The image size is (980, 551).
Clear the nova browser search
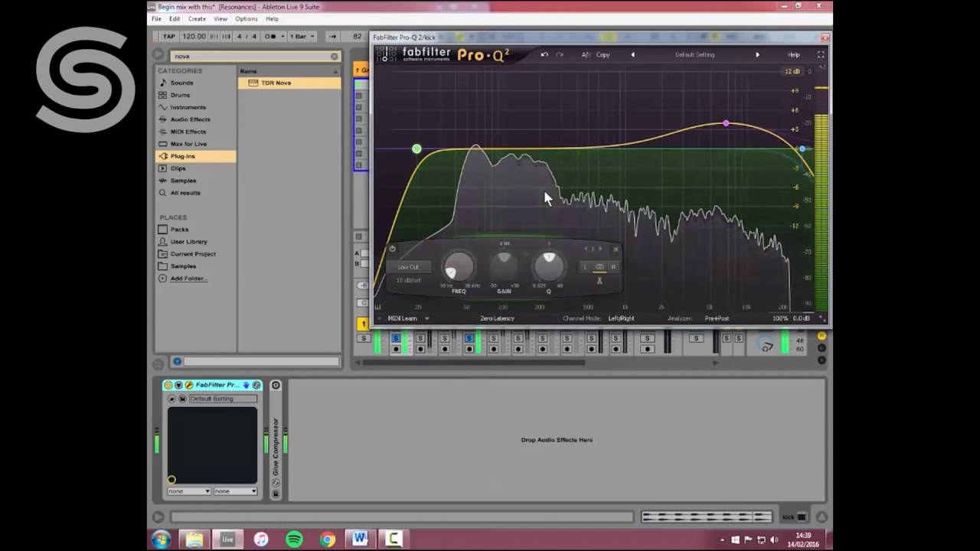pyautogui.click(x=334, y=56)
